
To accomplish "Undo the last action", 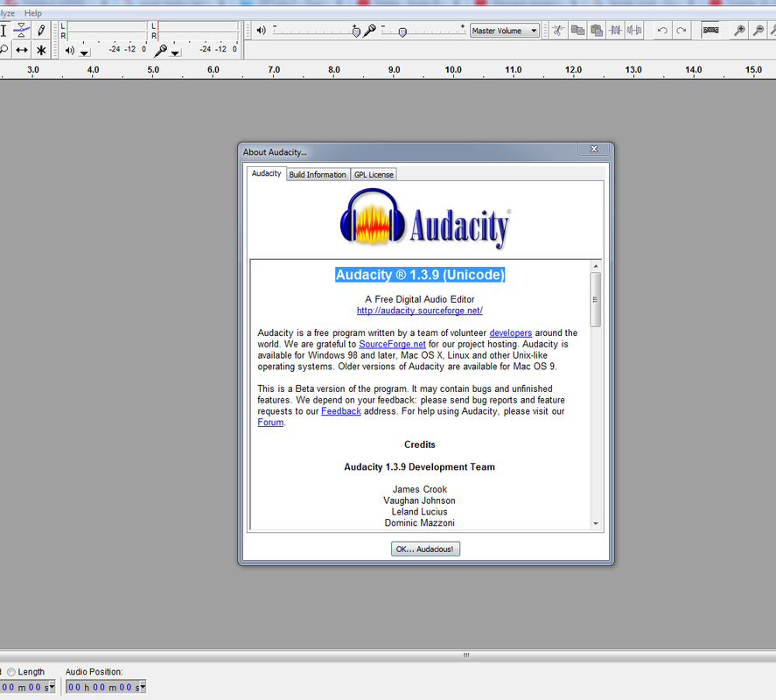I will 662,31.
